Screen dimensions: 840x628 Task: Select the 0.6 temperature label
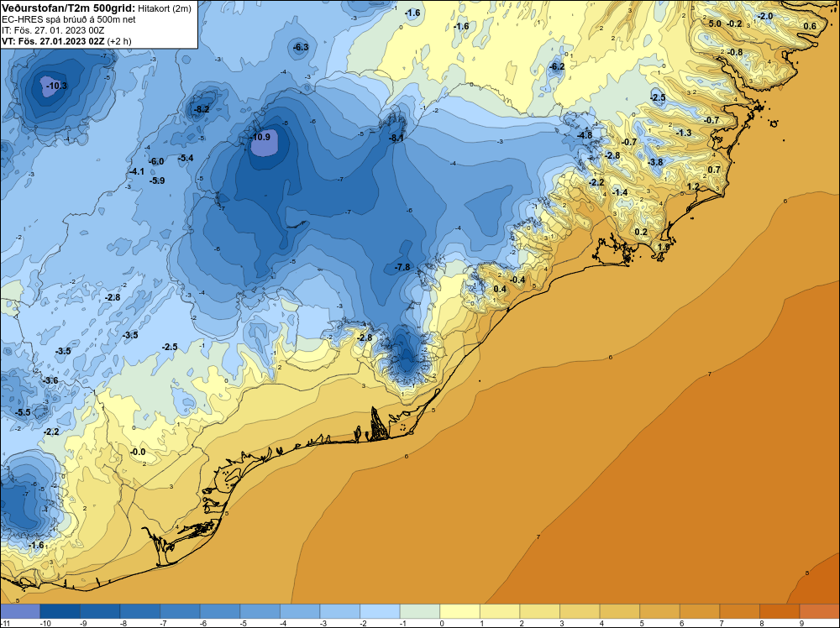810,26
